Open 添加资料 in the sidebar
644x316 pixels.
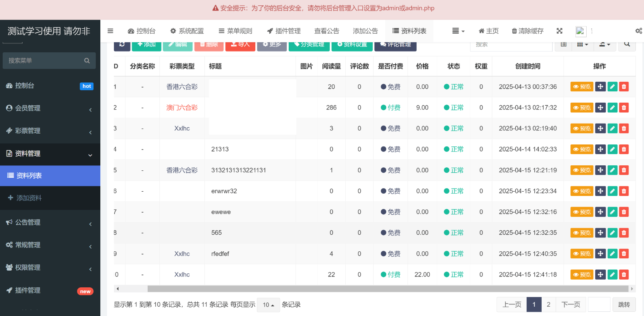[x=50, y=198]
